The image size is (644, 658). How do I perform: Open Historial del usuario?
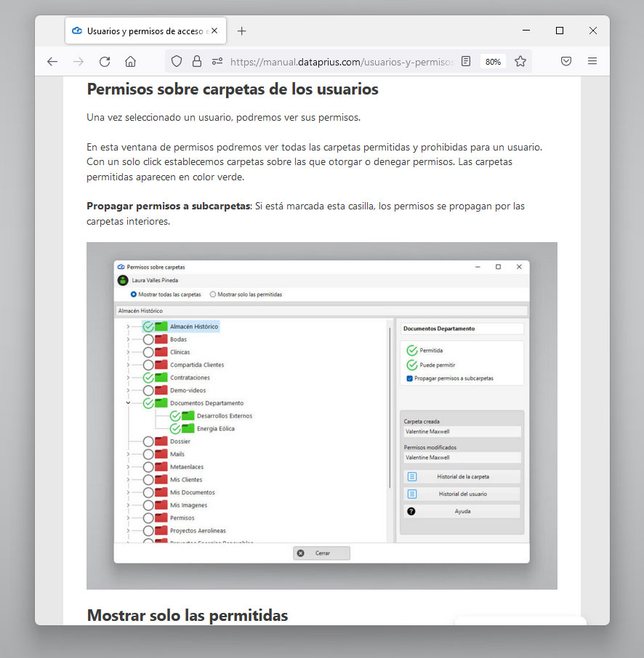click(x=462, y=494)
